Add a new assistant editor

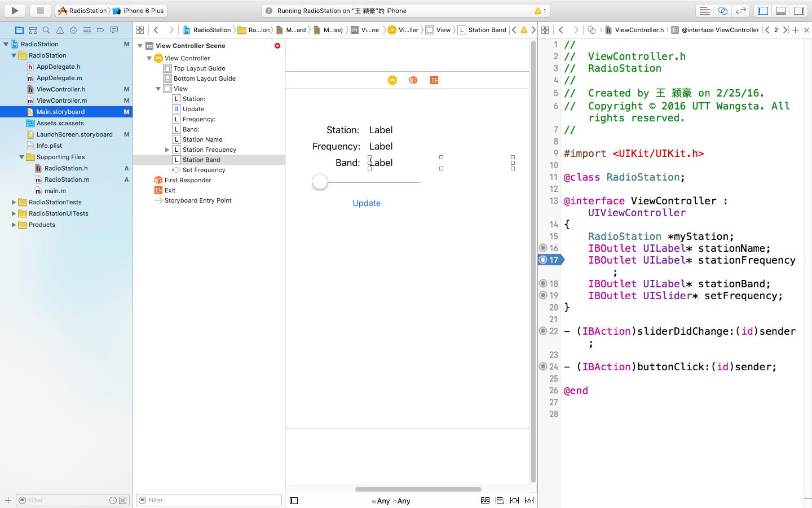click(x=795, y=30)
